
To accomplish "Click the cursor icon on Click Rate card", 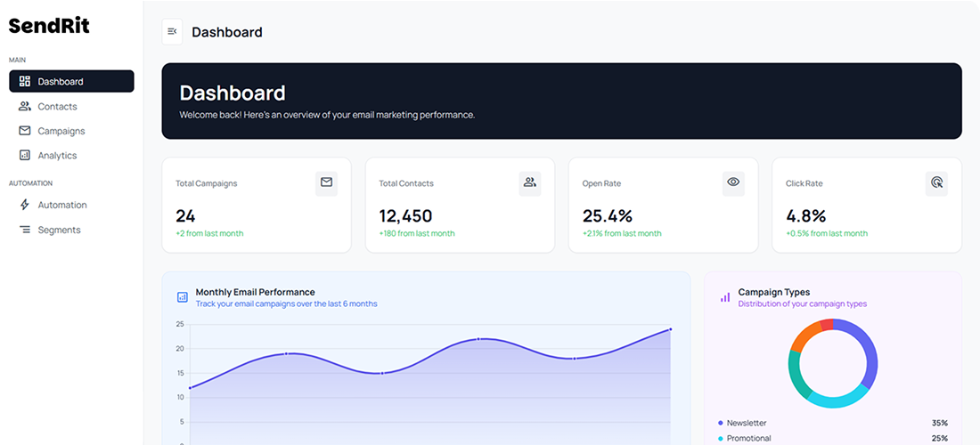I will pyautogui.click(x=936, y=182).
